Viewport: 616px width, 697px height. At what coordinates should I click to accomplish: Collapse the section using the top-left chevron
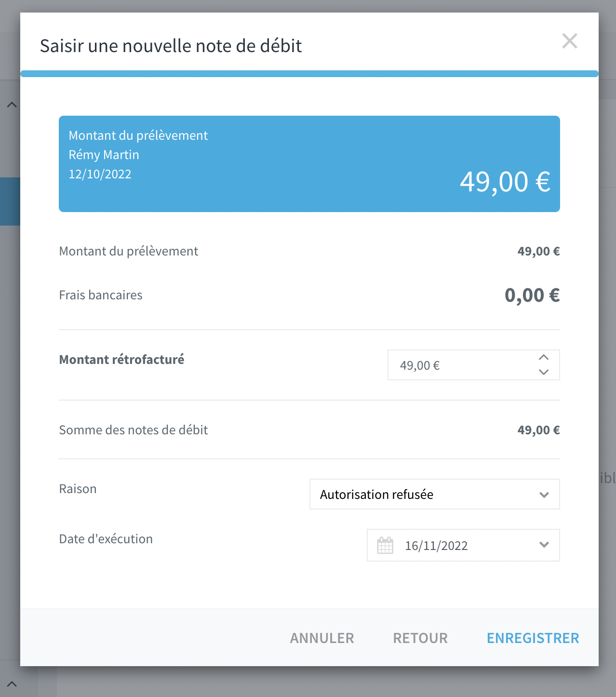click(x=11, y=104)
